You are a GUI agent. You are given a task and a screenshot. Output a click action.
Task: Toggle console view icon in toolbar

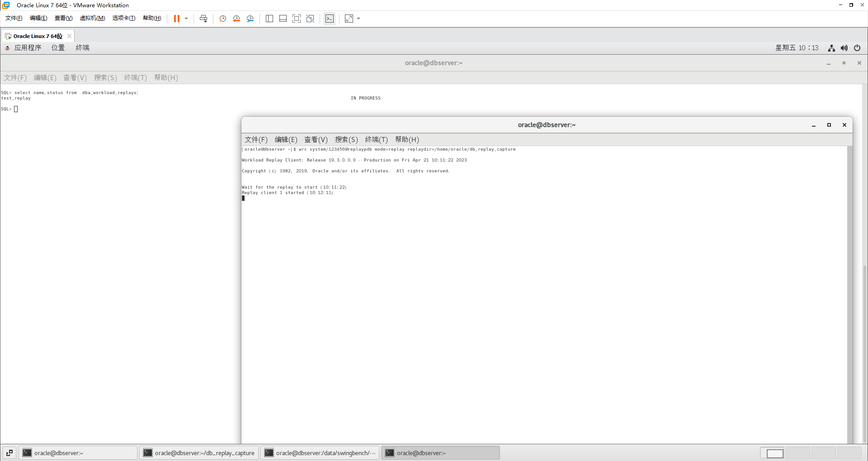330,19
